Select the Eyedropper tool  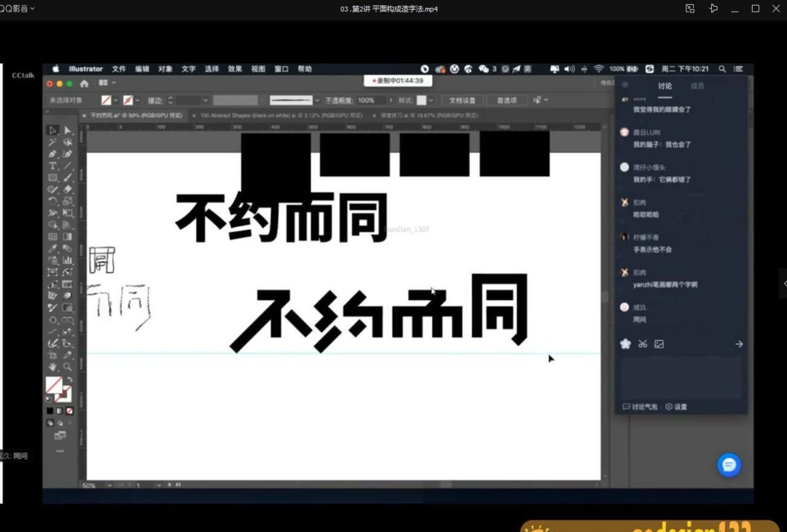click(x=52, y=248)
